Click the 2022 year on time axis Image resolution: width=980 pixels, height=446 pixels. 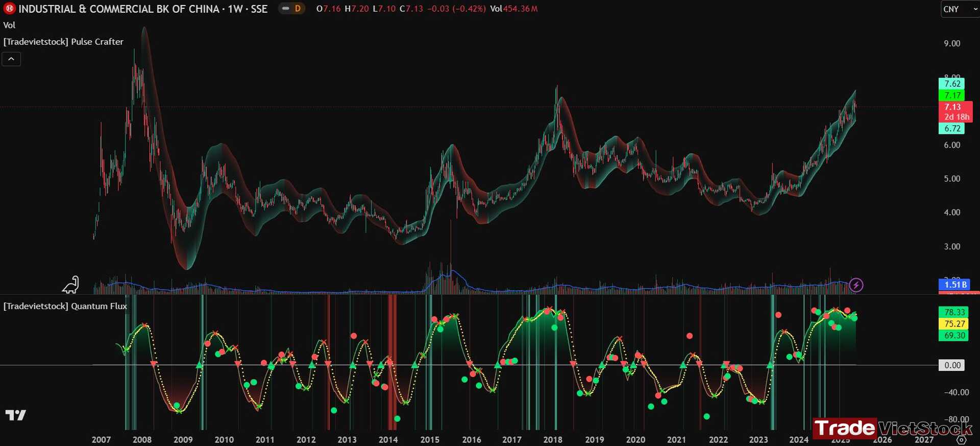[x=718, y=440]
